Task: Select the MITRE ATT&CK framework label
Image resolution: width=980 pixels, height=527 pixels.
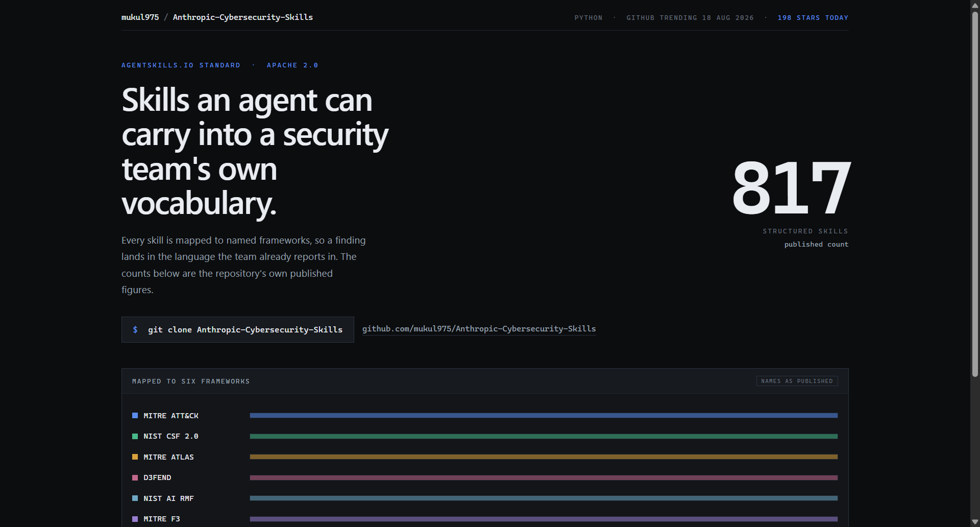Action: click(171, 416)
